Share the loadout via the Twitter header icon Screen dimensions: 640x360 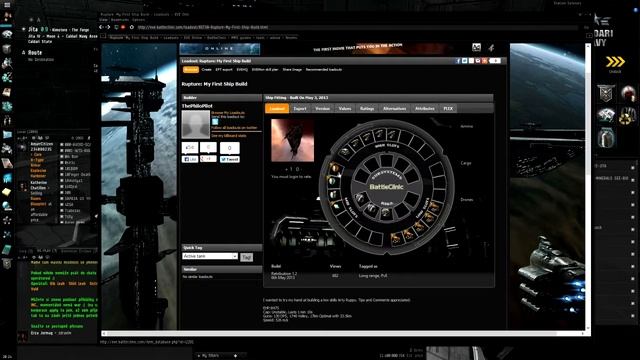click(x=464, y=61)
